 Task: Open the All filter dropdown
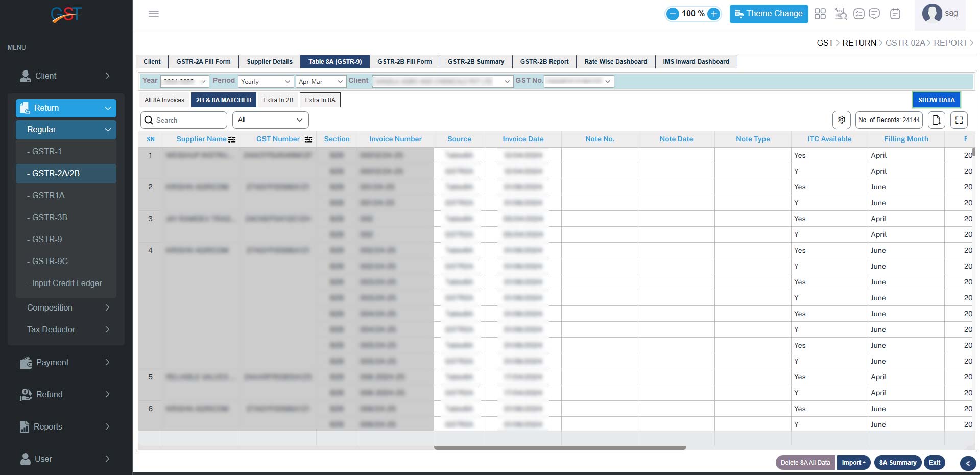(x=270, y=120)
